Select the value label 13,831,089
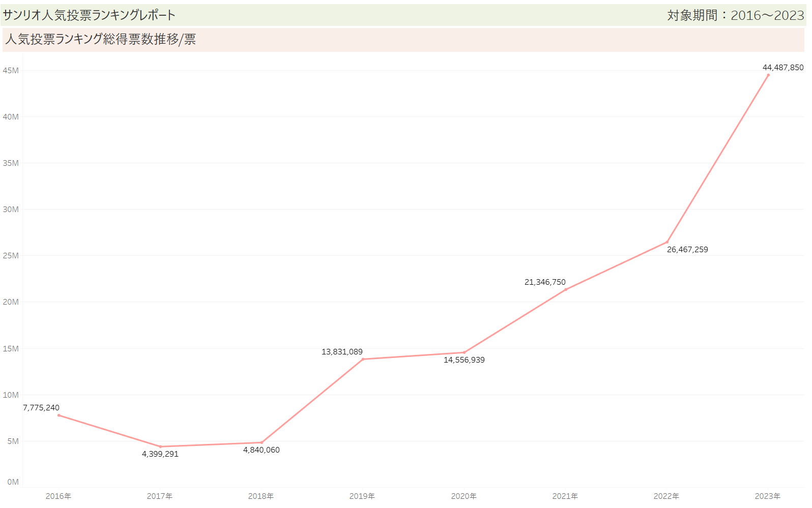This screenshot has height=508, width=812. coord(342,351)
